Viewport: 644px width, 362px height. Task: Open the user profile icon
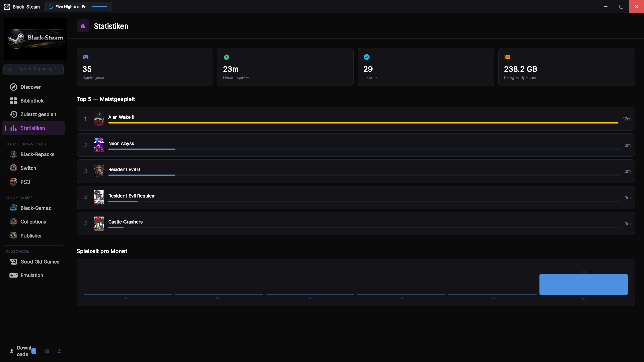point(59,351)
